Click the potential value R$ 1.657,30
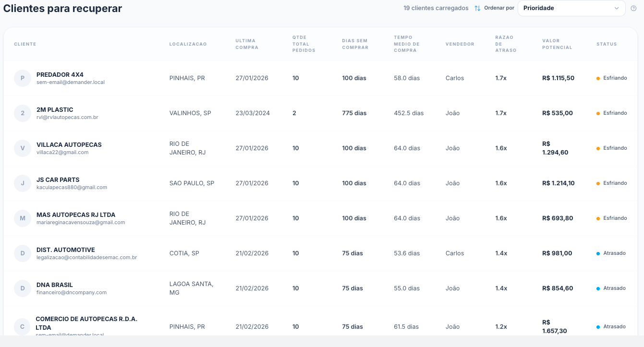Image resolution: width=644 pixels, height=347 pixels. tap(555, 327)
